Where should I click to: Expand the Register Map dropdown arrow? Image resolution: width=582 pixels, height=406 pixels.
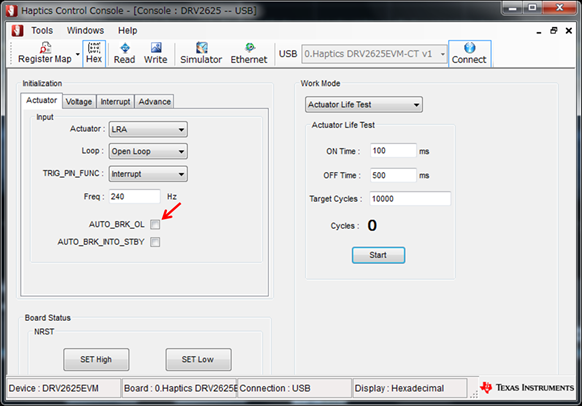coord(78,54)
